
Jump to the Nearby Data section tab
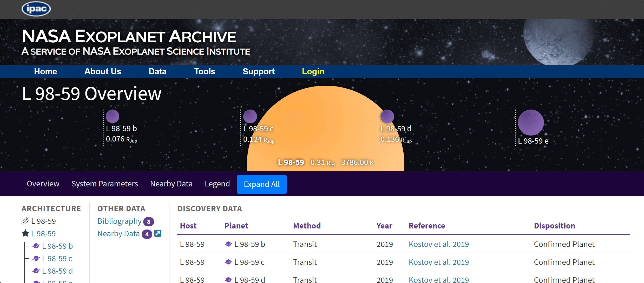point(171,184)
